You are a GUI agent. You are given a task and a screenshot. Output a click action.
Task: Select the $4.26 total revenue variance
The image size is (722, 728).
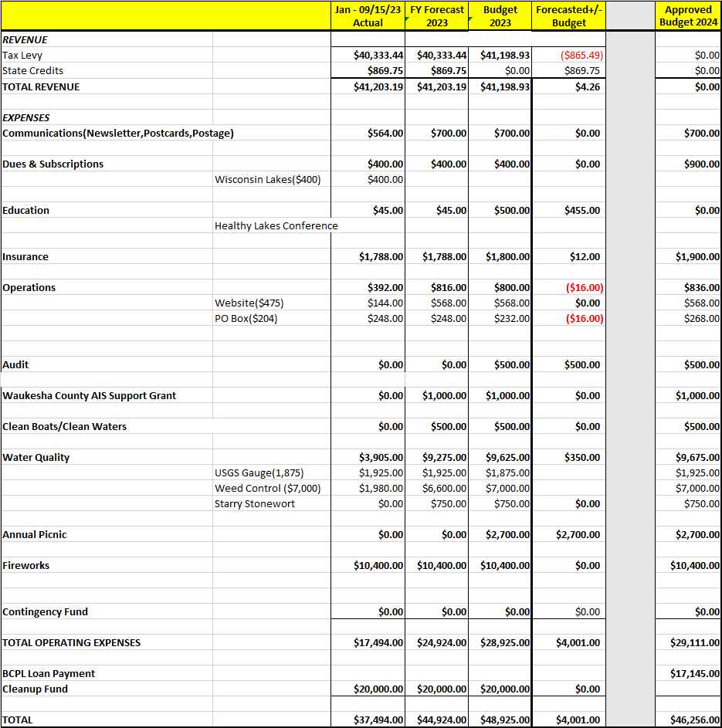point(588,86)
